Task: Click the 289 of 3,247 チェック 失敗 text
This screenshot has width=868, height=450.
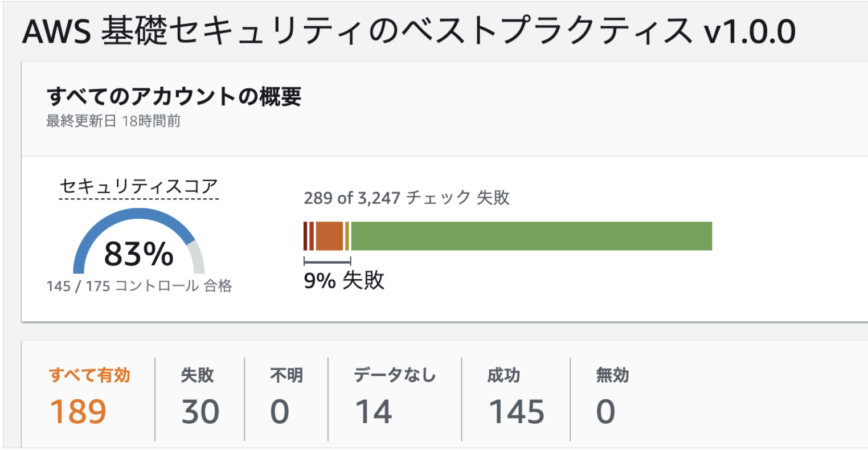Action: (406, 198)
